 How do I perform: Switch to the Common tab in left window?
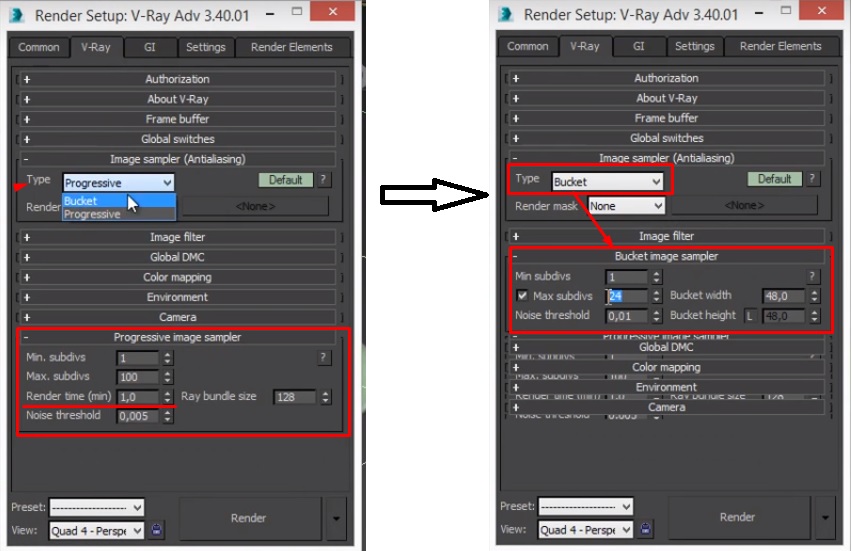click(x=39, y=47)
